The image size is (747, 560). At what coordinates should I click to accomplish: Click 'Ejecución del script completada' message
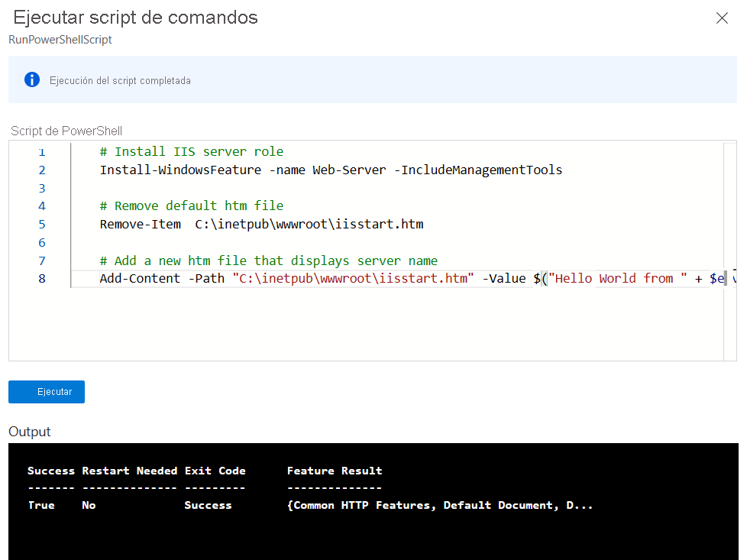(120, 80)
